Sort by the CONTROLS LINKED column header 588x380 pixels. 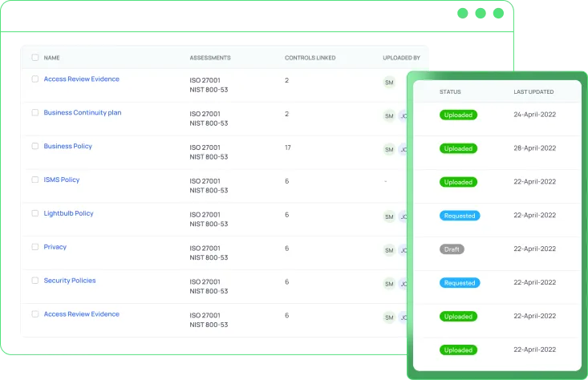click(310, 58)
